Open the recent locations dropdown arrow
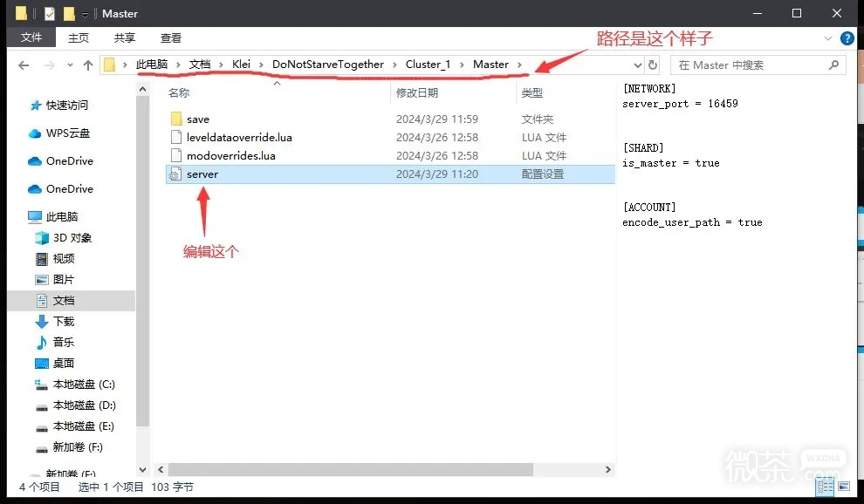The image size is (864, 504). coord(70,65)
